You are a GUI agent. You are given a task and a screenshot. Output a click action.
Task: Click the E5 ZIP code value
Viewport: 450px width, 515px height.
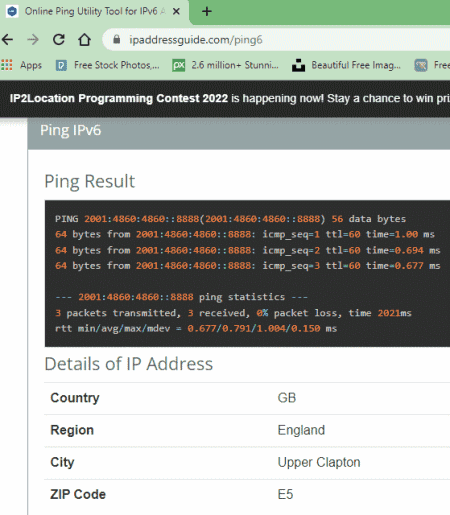[x=285, y=494]
